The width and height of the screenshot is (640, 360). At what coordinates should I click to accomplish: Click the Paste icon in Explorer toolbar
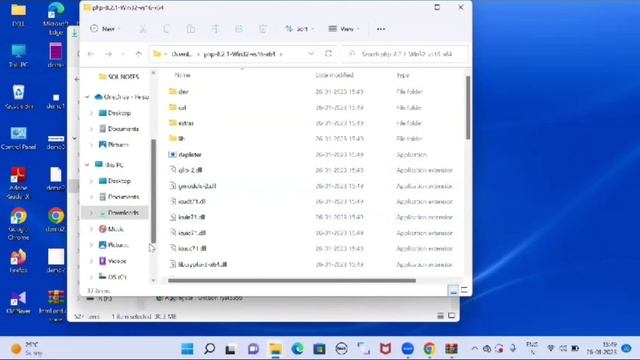point(191,29)
